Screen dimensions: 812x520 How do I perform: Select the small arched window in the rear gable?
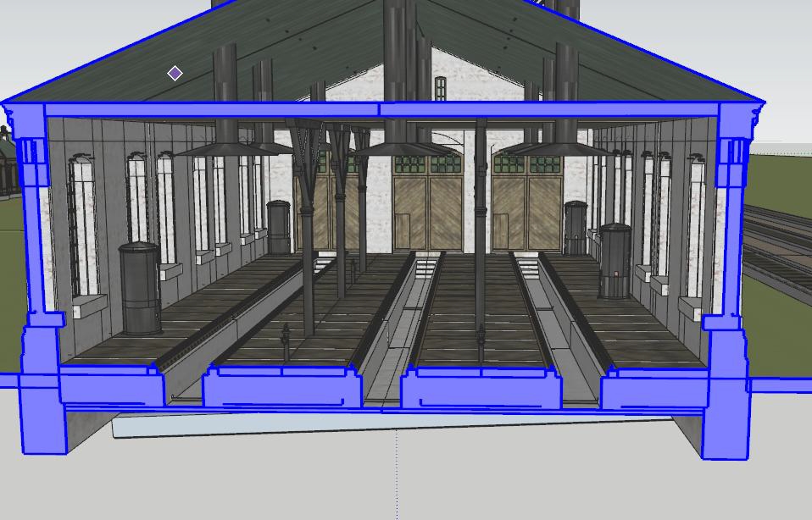[440, 88]
